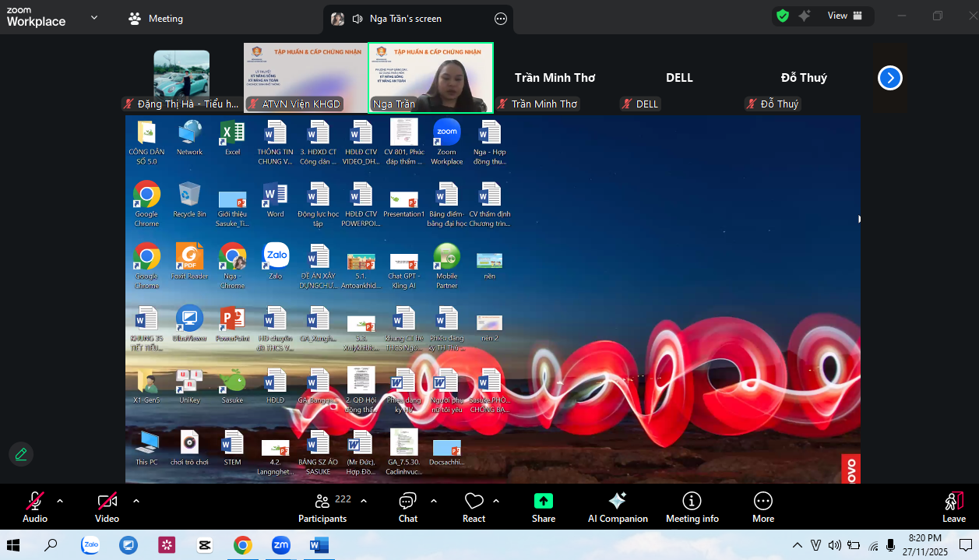Switch to the Meeting tab
This screenshot has width=979, height=560.
point(156,18)
